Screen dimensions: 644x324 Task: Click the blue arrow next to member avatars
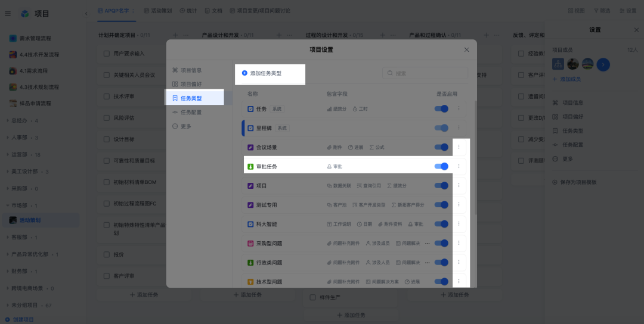(603, 64)
